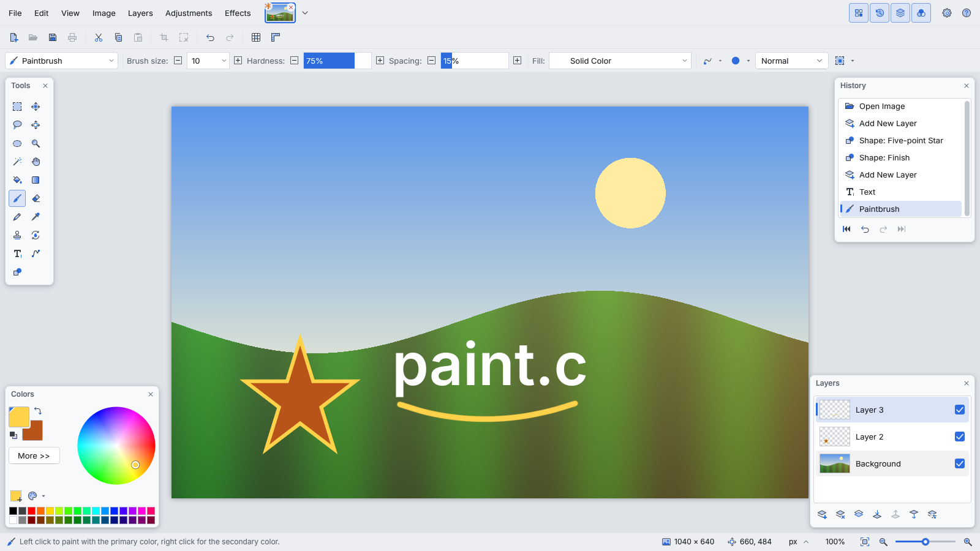
Task: Open the palette options dropdown arrow
Action: (x=43, y=496)
